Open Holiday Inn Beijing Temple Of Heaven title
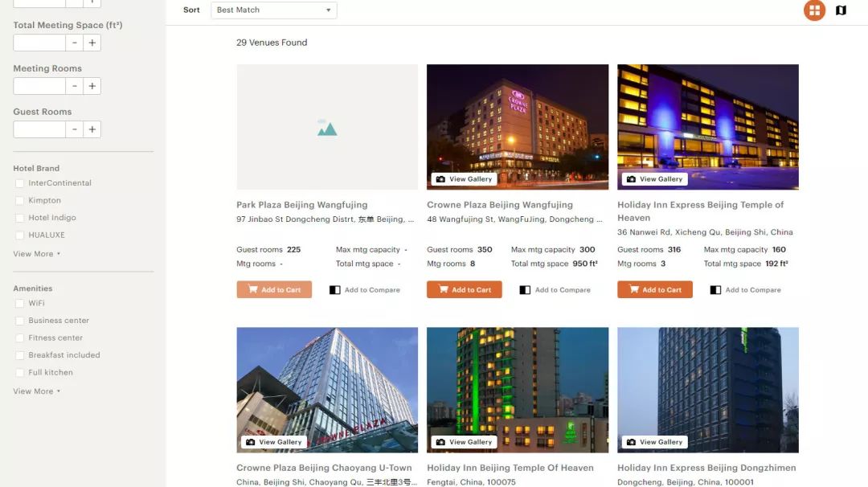This screenshot has height=487, width=868. click(510, 468)
